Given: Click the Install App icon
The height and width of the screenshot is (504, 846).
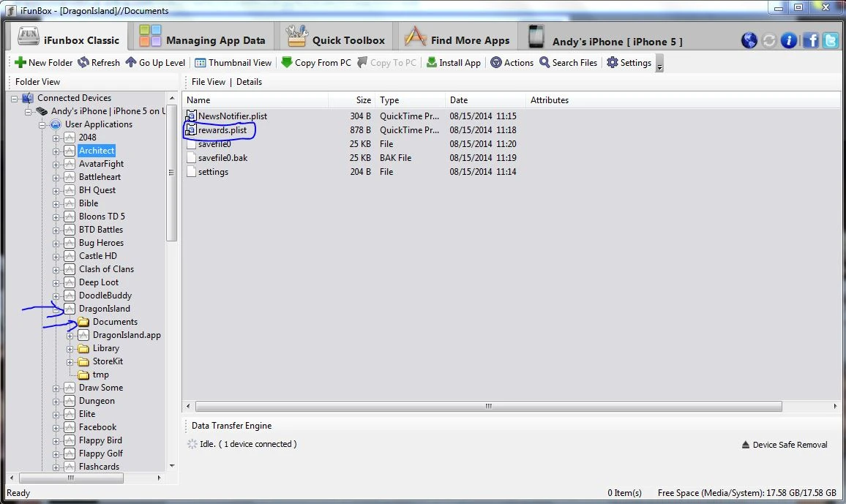Looking at the screenshot, I should click(x=432, y=62).
